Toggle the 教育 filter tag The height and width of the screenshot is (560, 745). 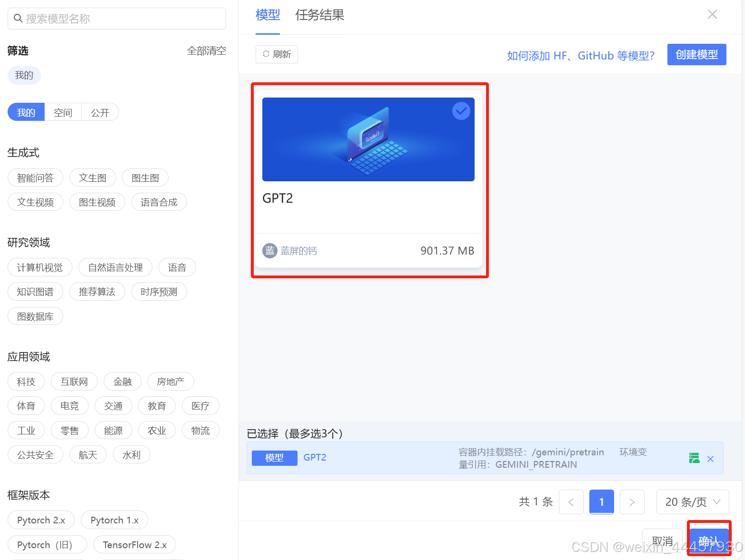coord(157,405)
